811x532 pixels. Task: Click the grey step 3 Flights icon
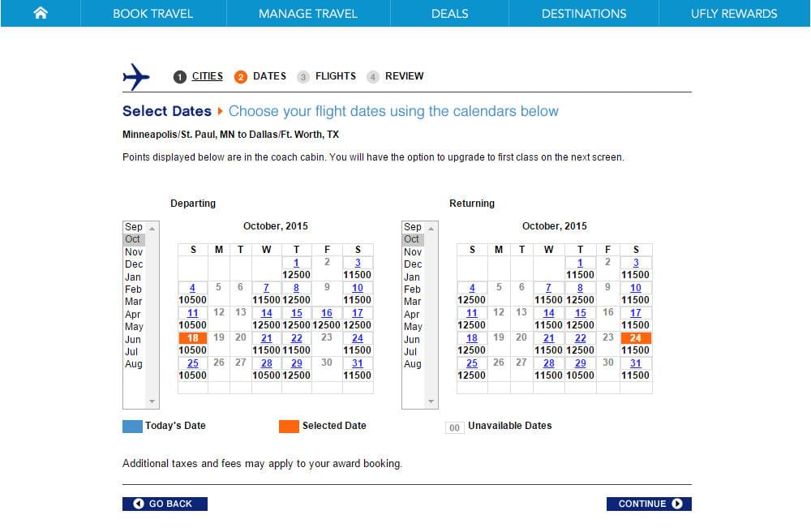[x=303, y=77]
